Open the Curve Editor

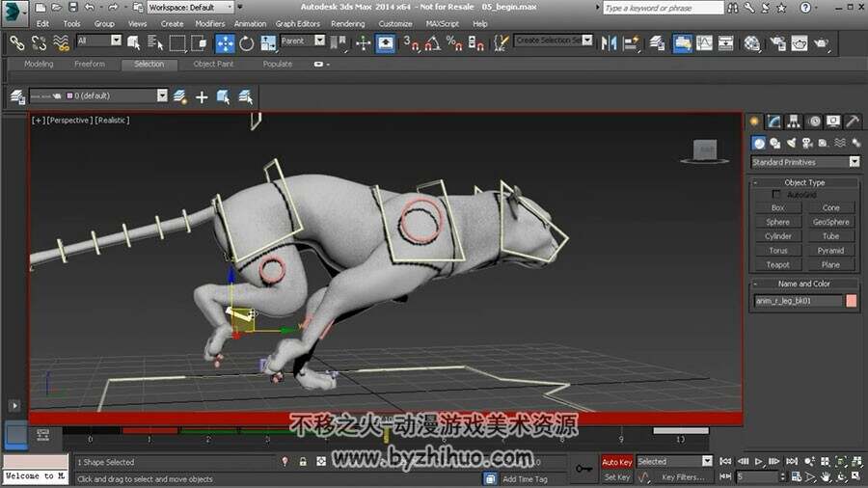(x=704, y=42)
